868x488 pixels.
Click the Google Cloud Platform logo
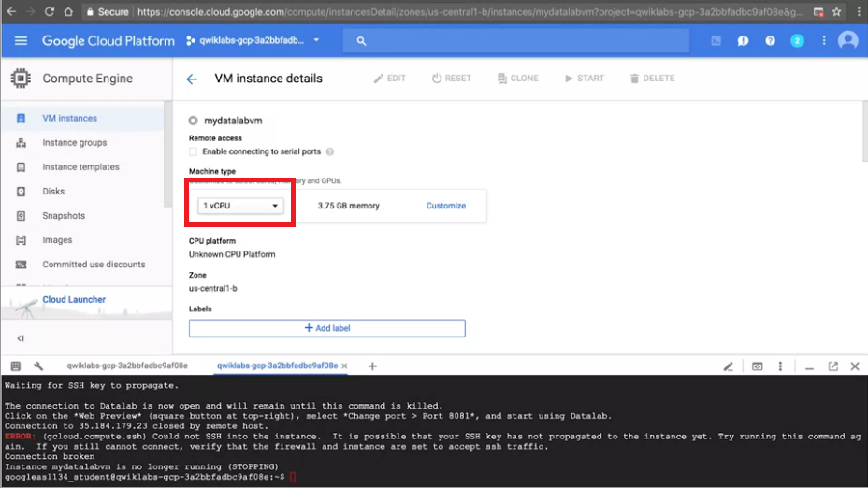[x=108, y=40]
